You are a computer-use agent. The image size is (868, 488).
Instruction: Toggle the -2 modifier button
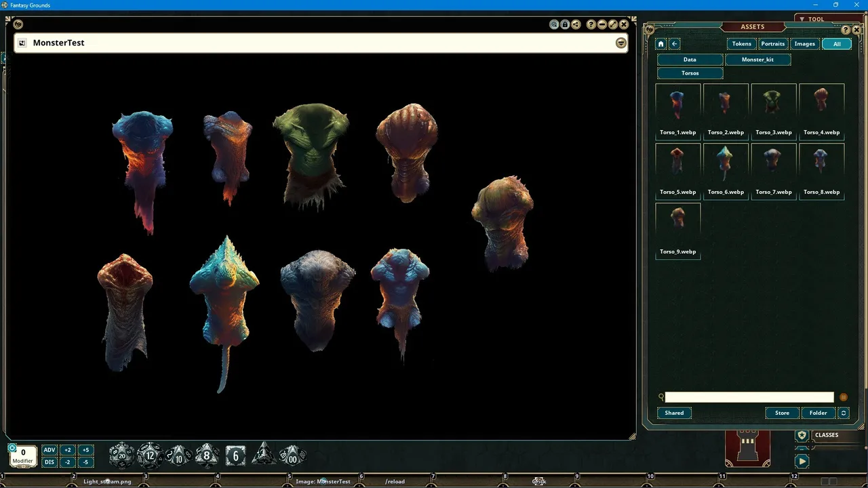(x=67, y=462)
